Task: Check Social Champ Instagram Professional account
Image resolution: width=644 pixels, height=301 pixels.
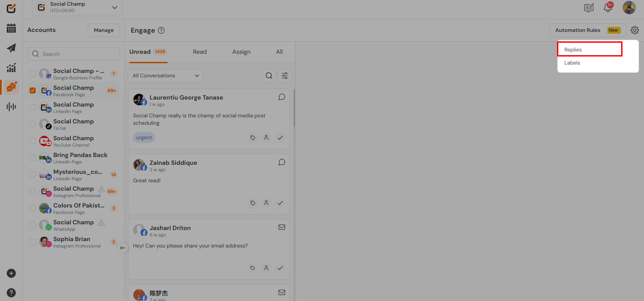Action: (33, 191)
